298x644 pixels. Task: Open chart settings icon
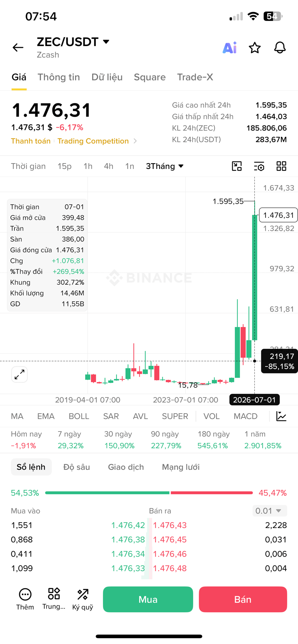point(259,166)
